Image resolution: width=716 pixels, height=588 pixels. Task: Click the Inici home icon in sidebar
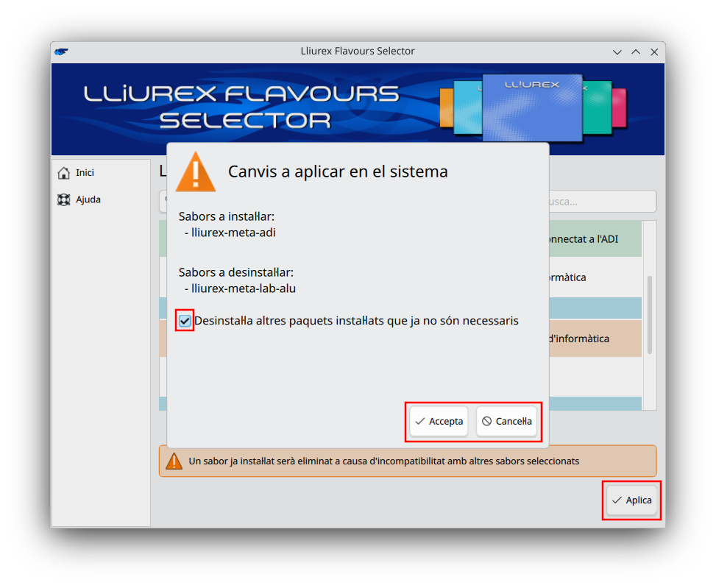[x=64, y=173]
